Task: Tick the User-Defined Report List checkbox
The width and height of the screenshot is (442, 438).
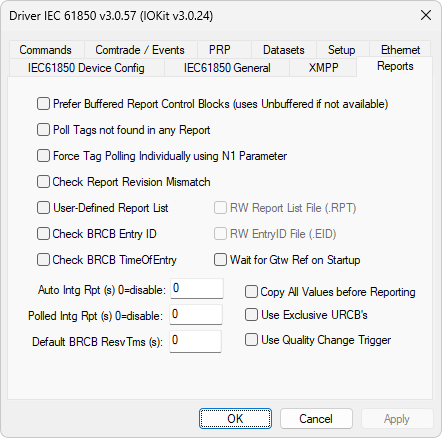Action: click(x=43, y=208)
